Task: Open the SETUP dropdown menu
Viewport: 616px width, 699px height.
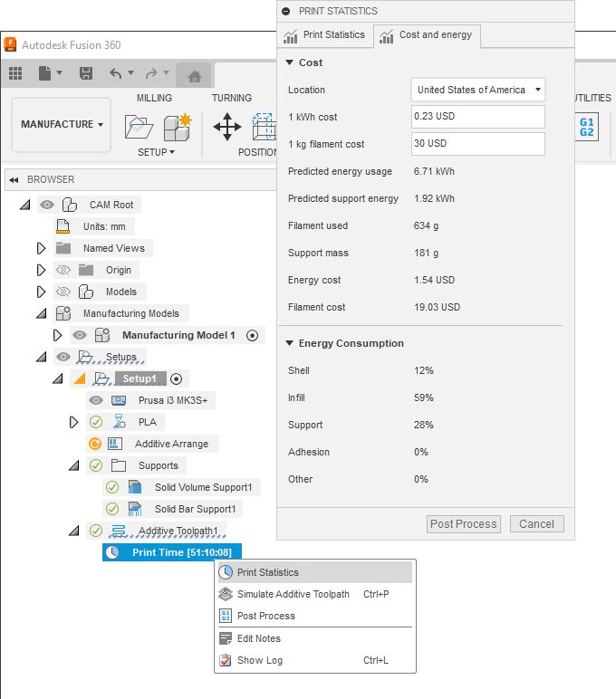Action: 156,152
